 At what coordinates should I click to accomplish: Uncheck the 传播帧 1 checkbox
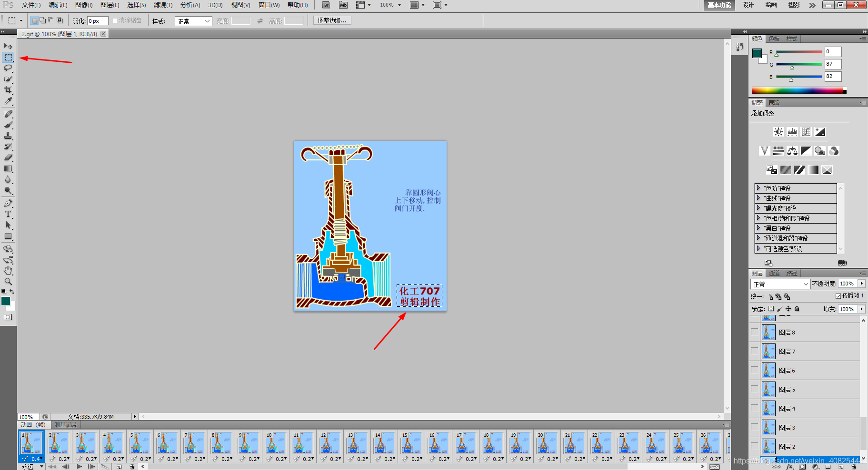(838, 296)
